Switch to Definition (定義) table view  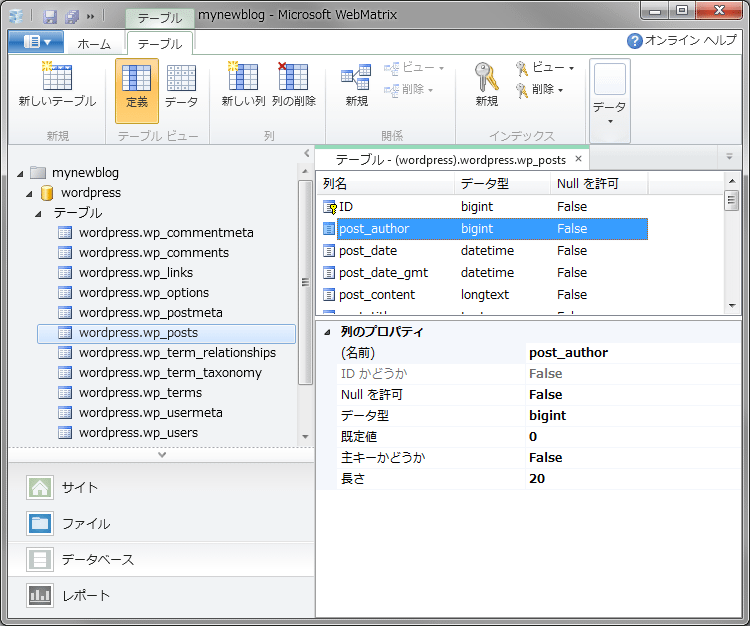click(137, 90)
